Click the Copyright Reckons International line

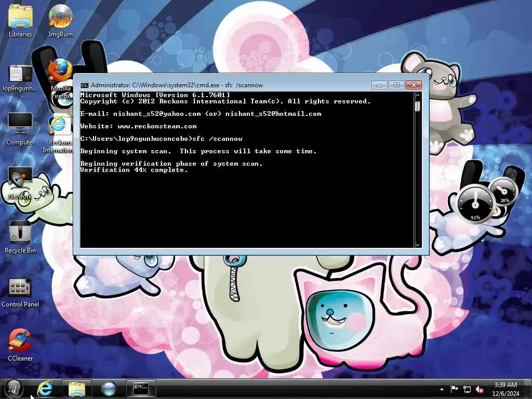(225, 101)
